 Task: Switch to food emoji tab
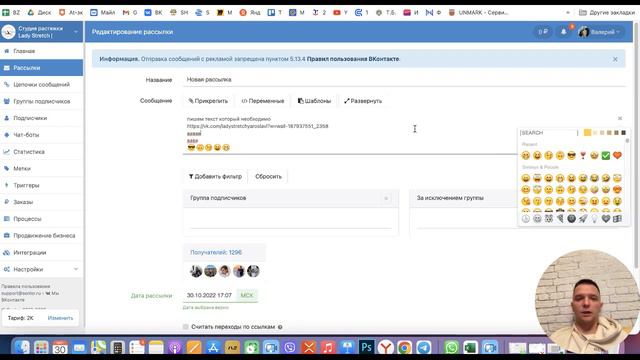(560, 219)
